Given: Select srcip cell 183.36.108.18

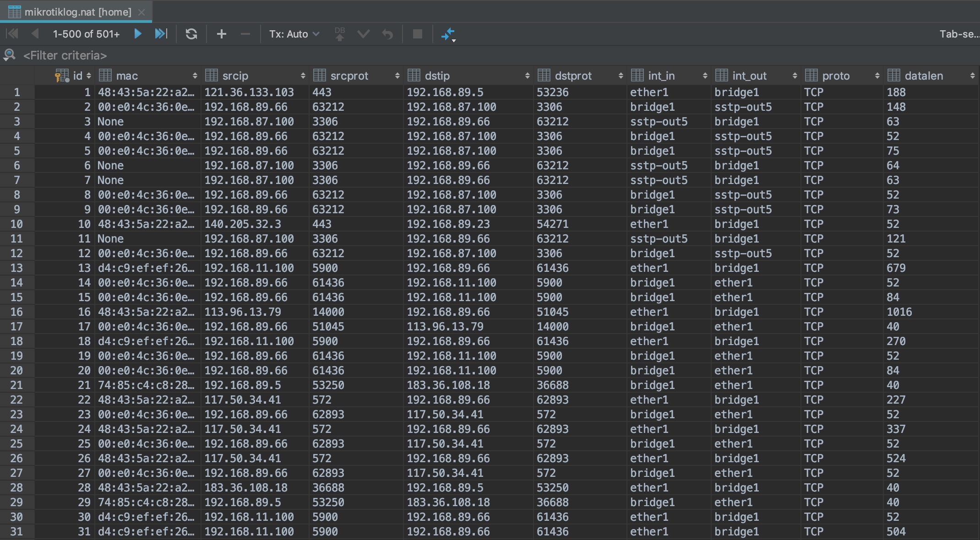Looking at the screenshot, I should pyautogui.click(x=255, y=487).
